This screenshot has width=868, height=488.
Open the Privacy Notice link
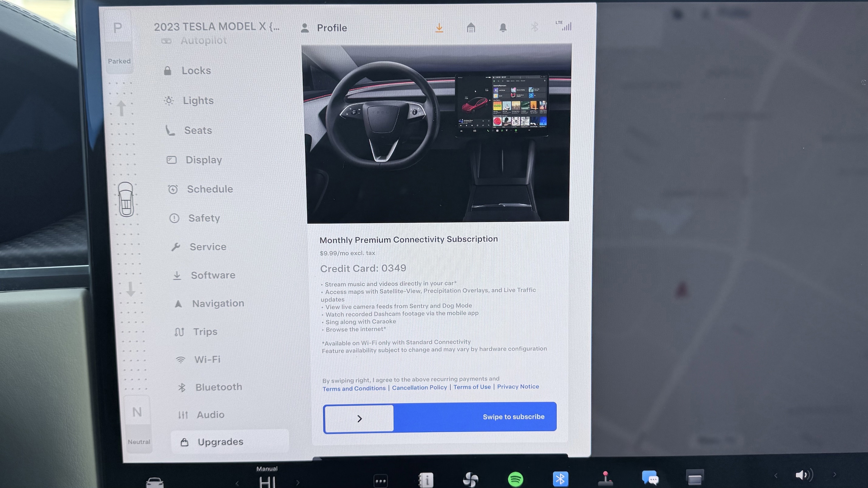[x=518, y=386]
